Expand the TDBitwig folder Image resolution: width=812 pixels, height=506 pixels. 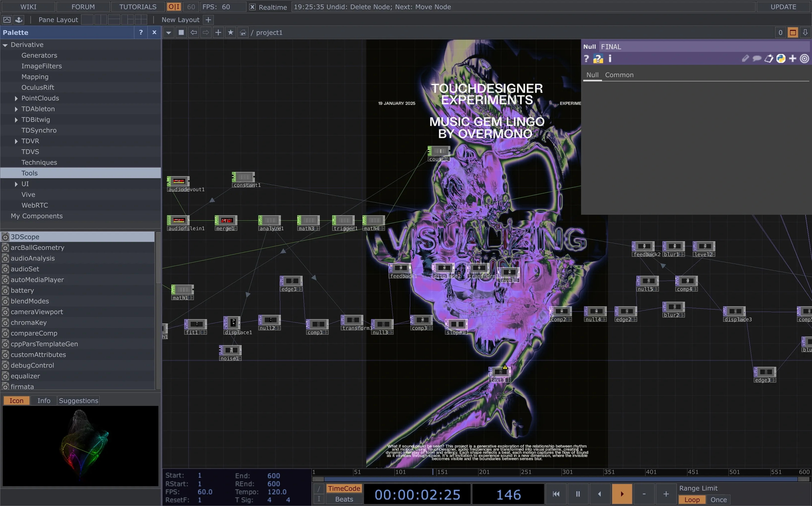(x=16, y=120)
